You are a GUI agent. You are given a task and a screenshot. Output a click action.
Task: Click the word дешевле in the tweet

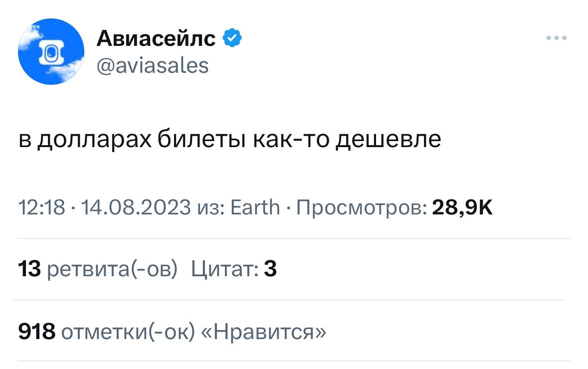[387, 140]
